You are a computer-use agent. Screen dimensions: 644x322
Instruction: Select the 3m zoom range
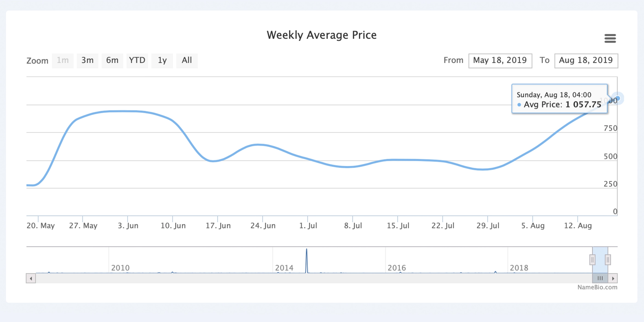(87, 60)
